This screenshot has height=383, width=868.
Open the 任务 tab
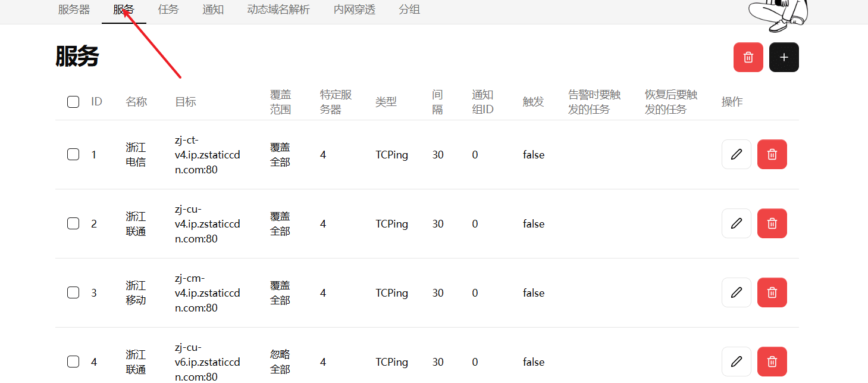168,10
